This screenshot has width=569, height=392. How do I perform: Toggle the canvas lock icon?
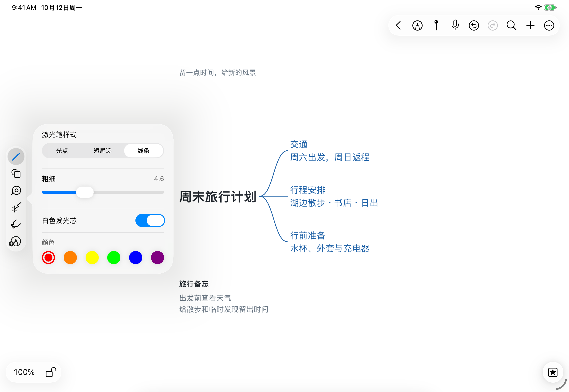click(51, 372)
